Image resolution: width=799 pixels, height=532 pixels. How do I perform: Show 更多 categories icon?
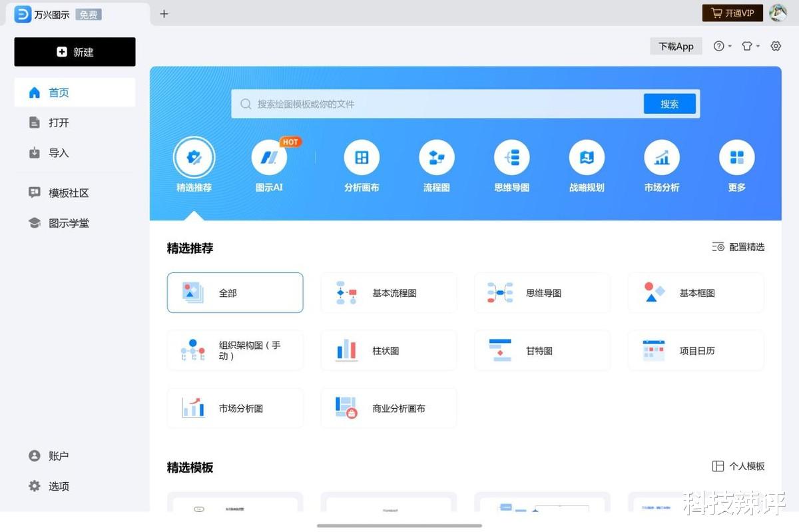pos(737,158)
